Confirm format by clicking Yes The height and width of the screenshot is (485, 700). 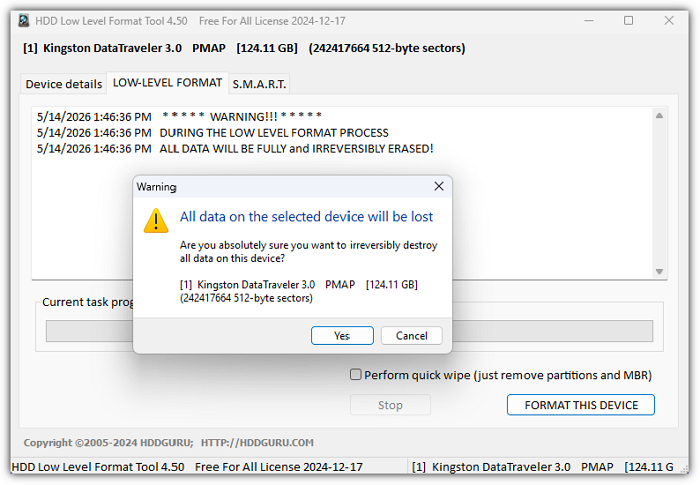pos(342,335)
